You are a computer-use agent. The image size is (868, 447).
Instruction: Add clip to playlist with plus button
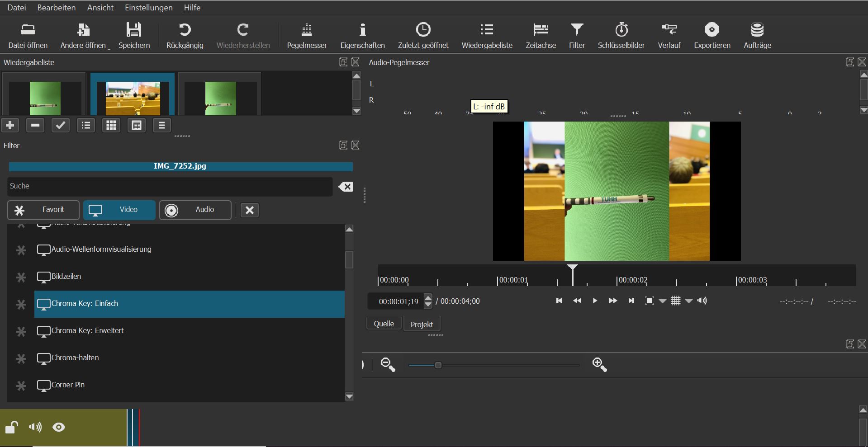point(10,125)
